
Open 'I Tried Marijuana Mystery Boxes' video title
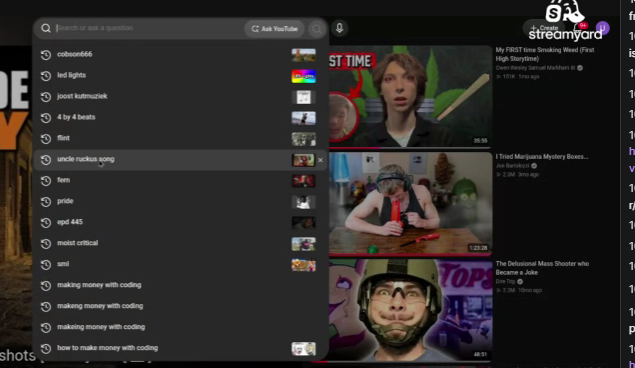(x=542, y=157)
